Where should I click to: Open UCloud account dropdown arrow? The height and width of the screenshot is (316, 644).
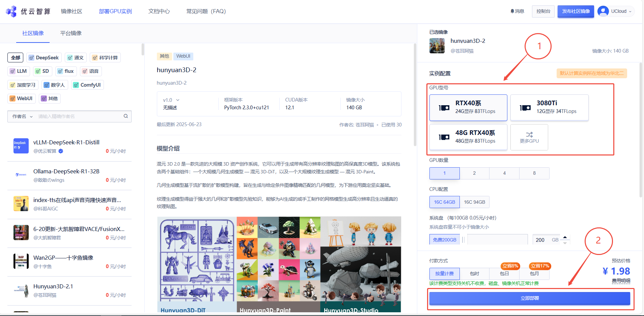630,11
